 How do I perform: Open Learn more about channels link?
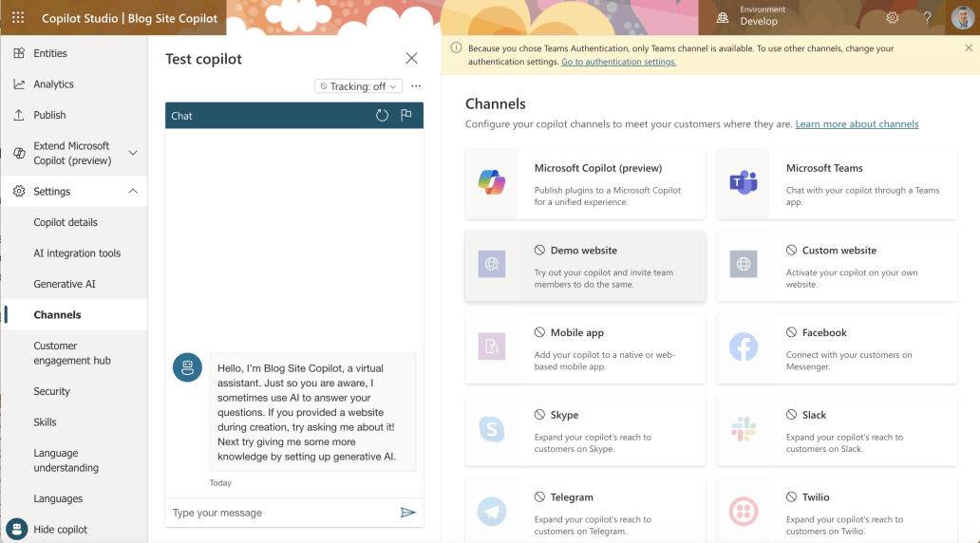coord(857,123)
